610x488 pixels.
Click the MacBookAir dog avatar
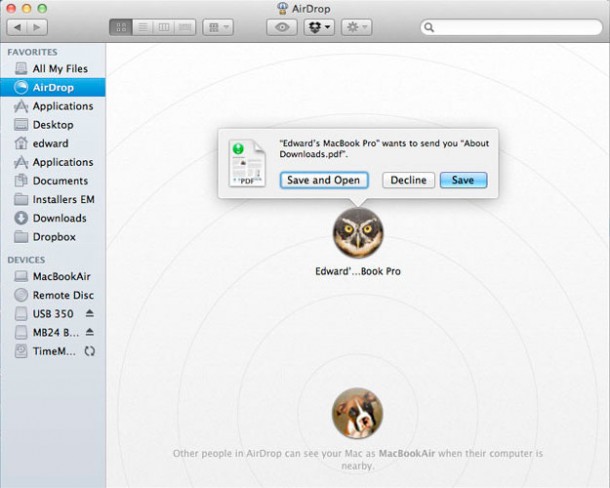coord(357,414)
